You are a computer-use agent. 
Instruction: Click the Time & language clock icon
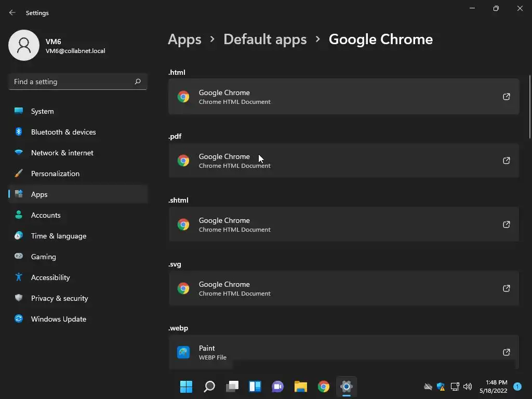pyautogui.click(x=19, y=235)
